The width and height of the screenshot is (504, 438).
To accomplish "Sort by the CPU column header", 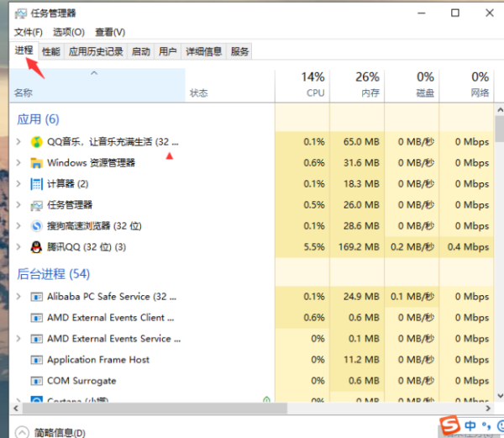I will 302,86.
